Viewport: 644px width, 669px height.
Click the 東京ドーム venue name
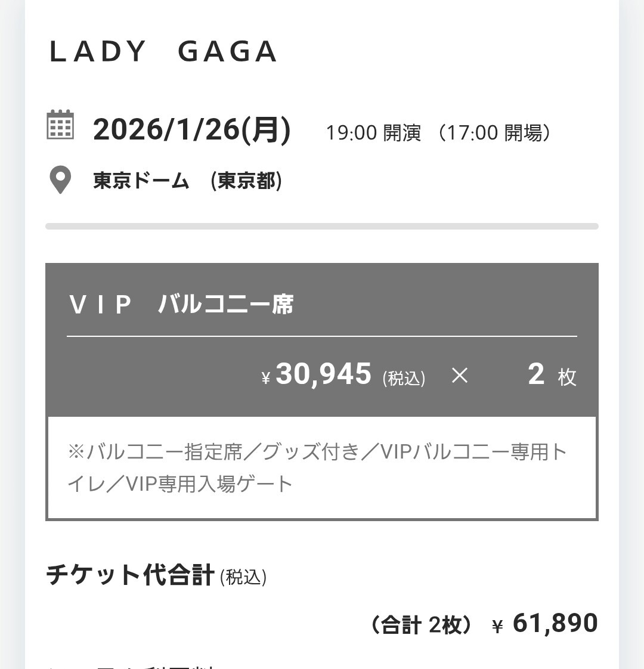[141, 181]
